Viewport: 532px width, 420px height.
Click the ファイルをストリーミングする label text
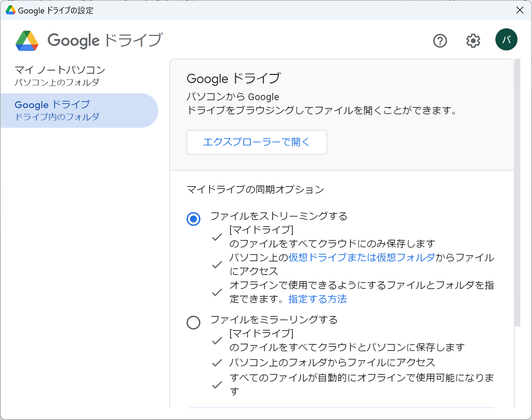[x=279, y=216]
